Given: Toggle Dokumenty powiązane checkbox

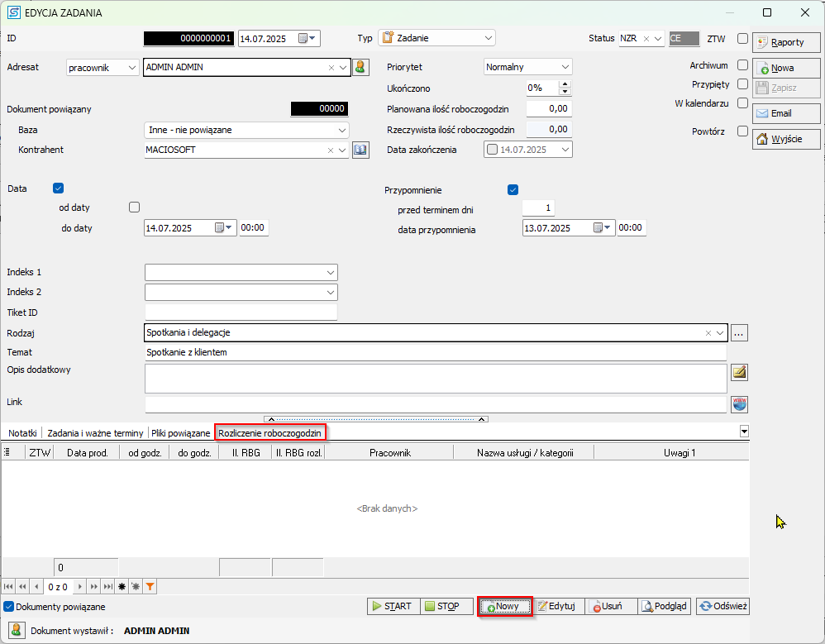Looking at the screenshot, I should pyautogui.click(x=9, y=607).
